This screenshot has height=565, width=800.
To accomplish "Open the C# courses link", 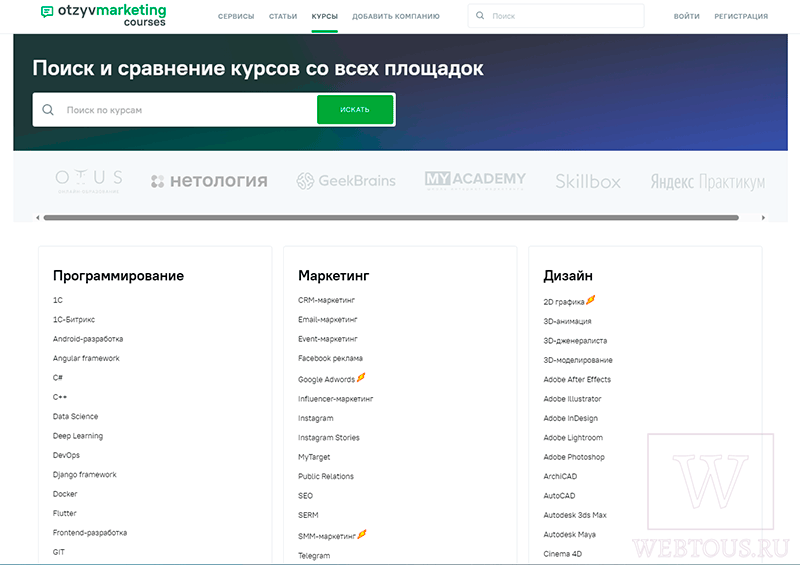I will (x=58, y=378).
